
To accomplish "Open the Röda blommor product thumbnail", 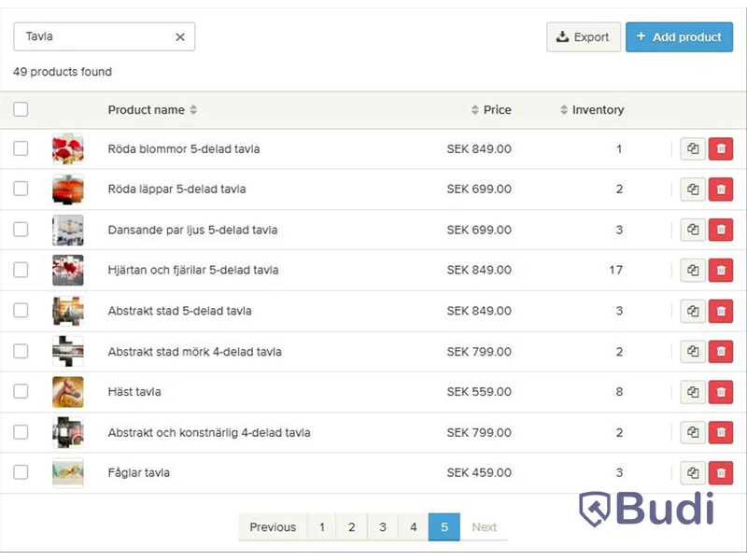I will coord(67,148).
